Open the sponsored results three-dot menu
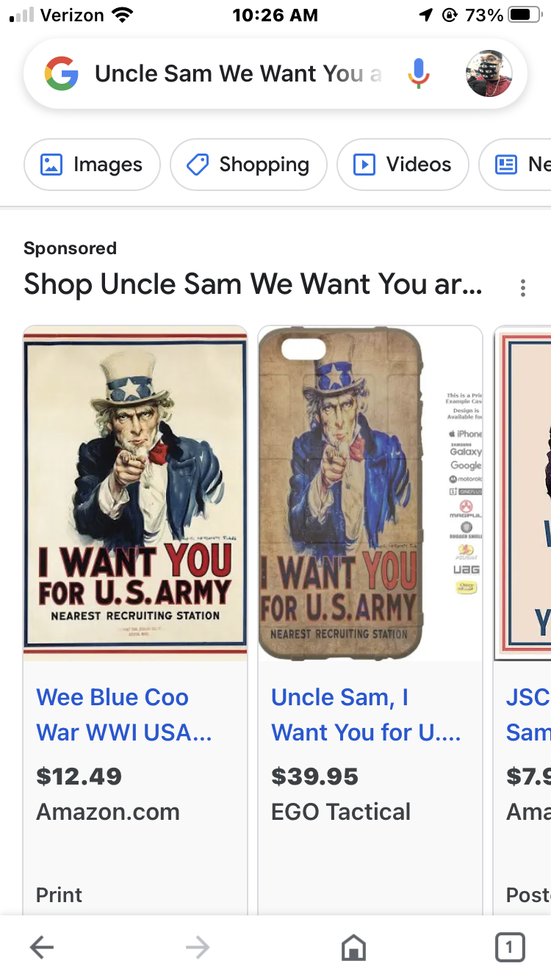The height and width of the screenshot is (980, 551). (523, 287)
